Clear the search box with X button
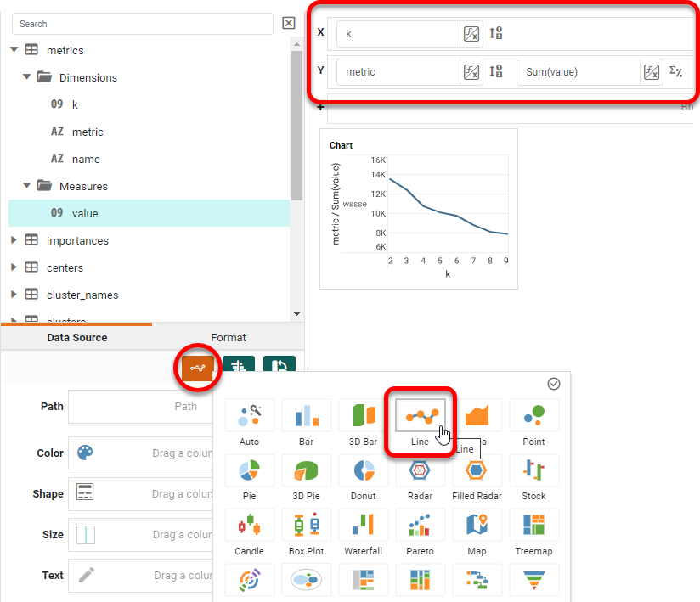This screenshot has height=602, width=700. tap(289, 24)
